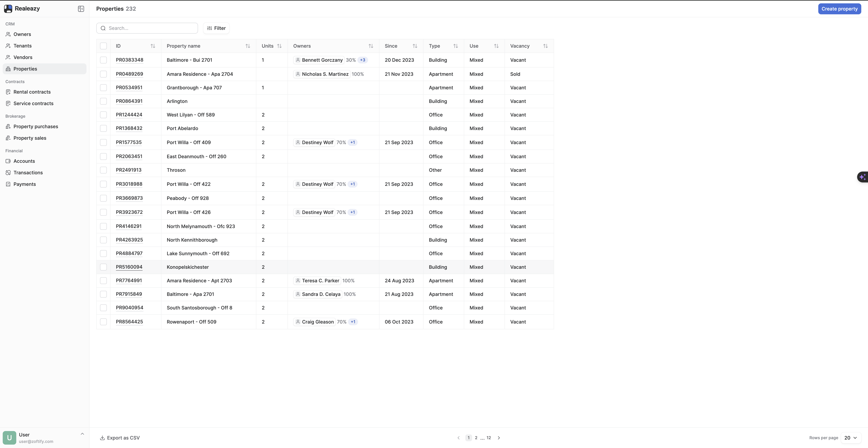The image size is (868, 448).
Task: Click the Realeazy logo icon
Action: click(x=8, y=9)
